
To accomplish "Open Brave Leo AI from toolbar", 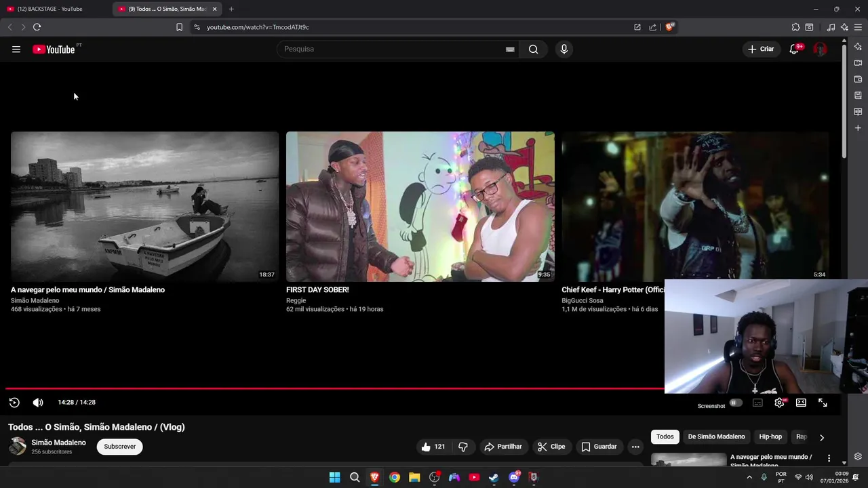I will point(844,27).
